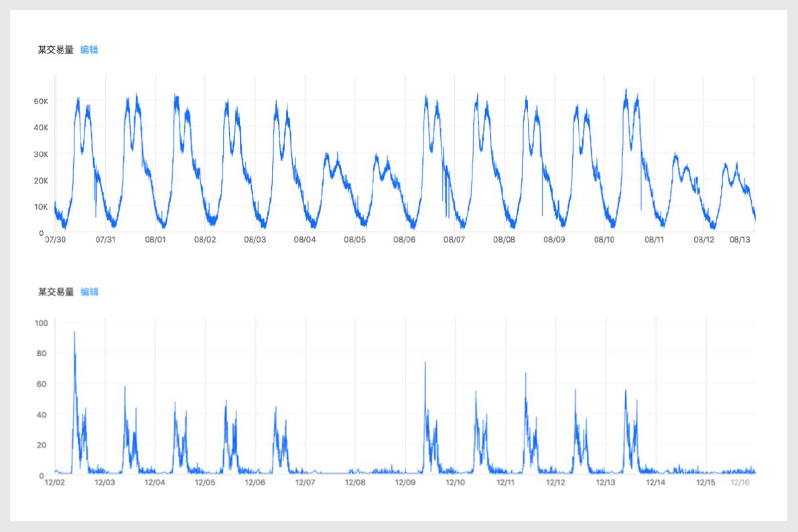Click the 某交易量 title of the 100-scale chart
Viewport: 798px width, 532px height.
(x=56, y=291)
